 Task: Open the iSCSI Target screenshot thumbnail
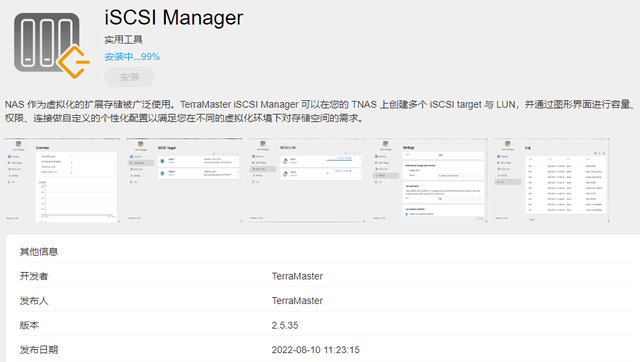coord(184,180)
